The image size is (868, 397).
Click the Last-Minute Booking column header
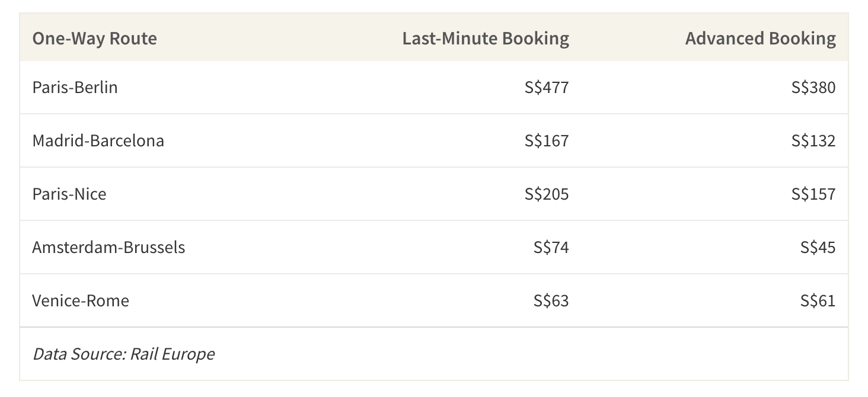point(486,39)
